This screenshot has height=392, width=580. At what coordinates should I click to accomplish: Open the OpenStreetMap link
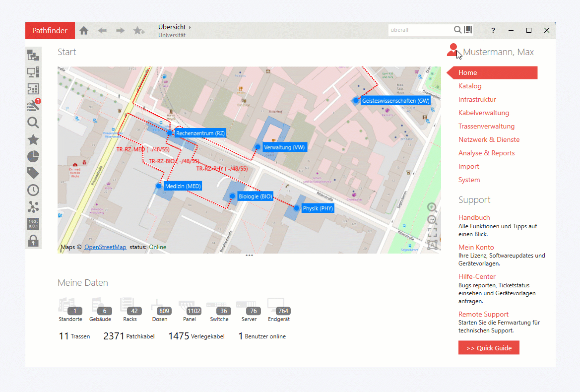(x=105, y=247)
